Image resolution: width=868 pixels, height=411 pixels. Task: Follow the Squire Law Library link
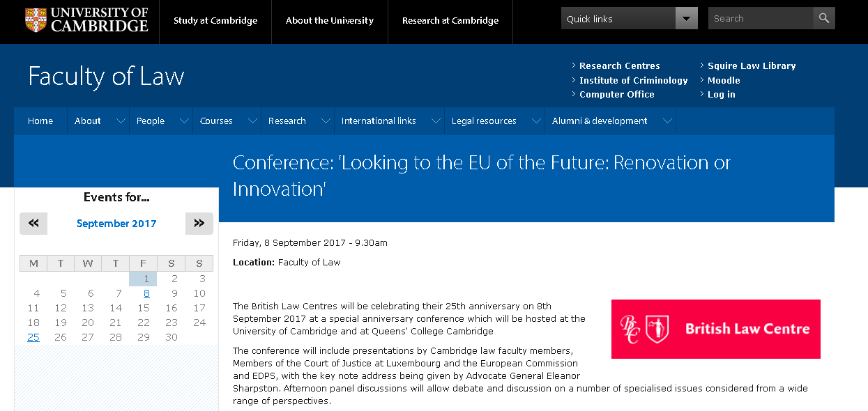pyautogui.click(x=752, y=66)
